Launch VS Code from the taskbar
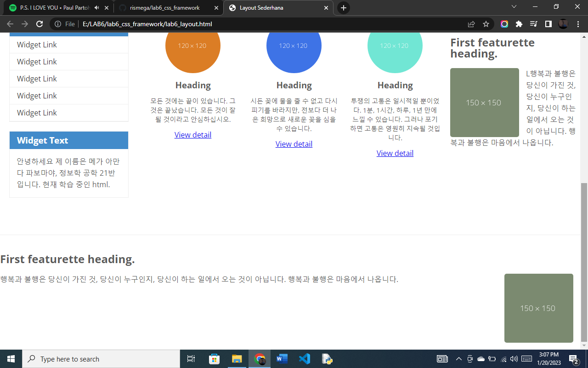This screenshot has height=368, width=588. tap(305, 359)
